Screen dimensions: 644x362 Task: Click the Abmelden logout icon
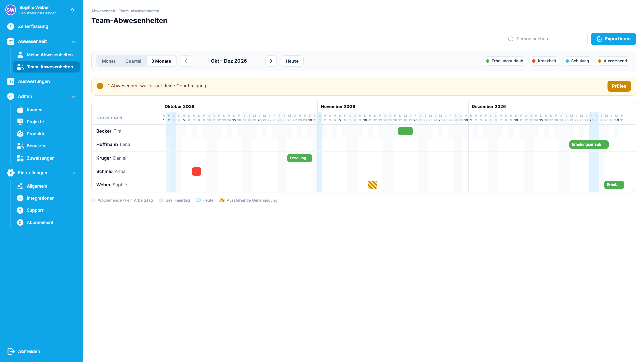tap(11, 351)
